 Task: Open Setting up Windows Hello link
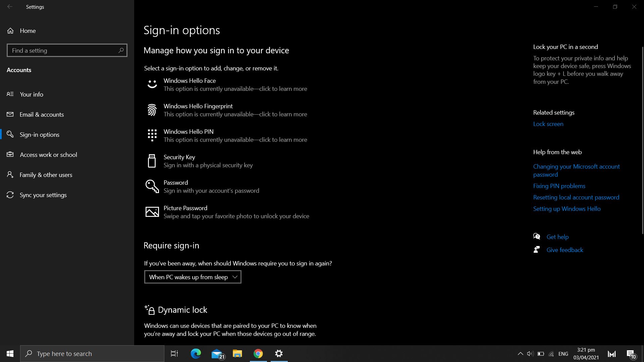[x=567, y=208]
